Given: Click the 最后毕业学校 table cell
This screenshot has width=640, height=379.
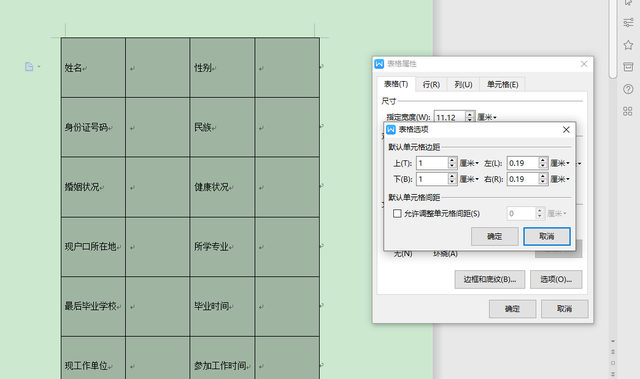Looking at the screenshot, I should click(x=93, y=306).
